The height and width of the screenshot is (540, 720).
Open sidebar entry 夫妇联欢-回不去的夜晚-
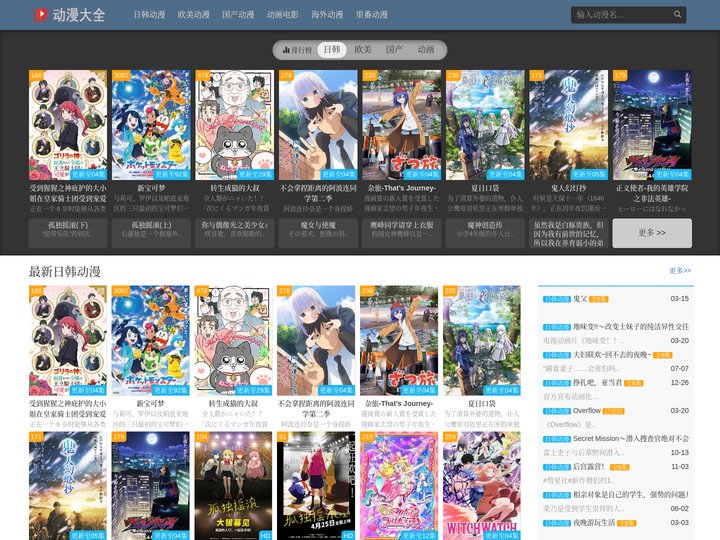(x=612, y=354)
